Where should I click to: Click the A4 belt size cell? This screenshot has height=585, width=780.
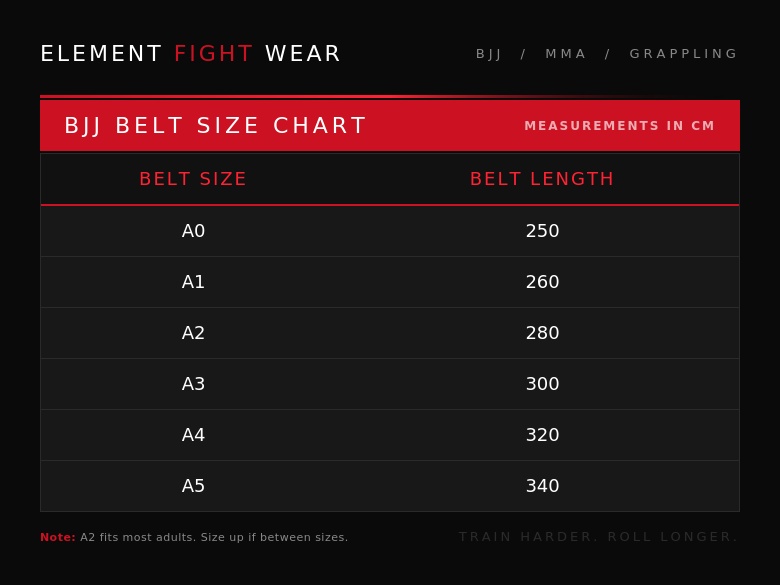[x=193, y=435]
